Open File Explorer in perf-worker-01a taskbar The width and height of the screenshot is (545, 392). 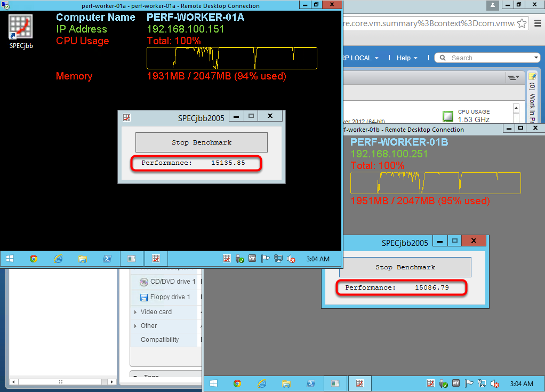(x=83, y=259)
